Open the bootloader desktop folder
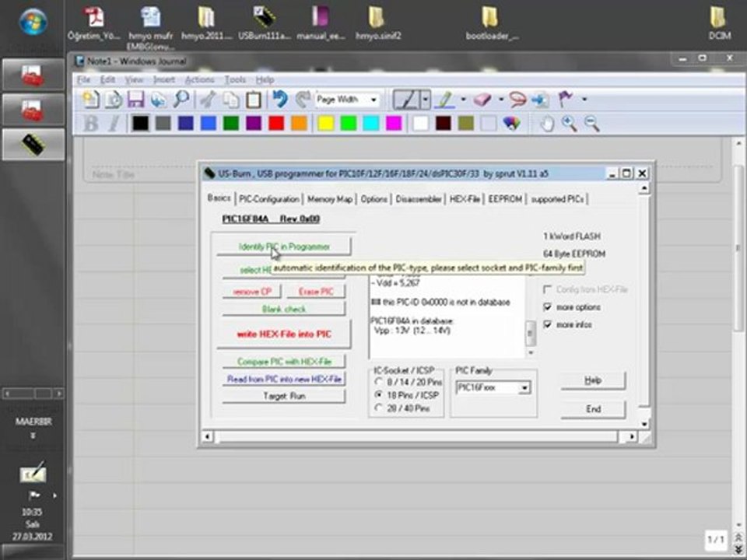The width and height of the screenshot is (747, 560). click(491, 23)
